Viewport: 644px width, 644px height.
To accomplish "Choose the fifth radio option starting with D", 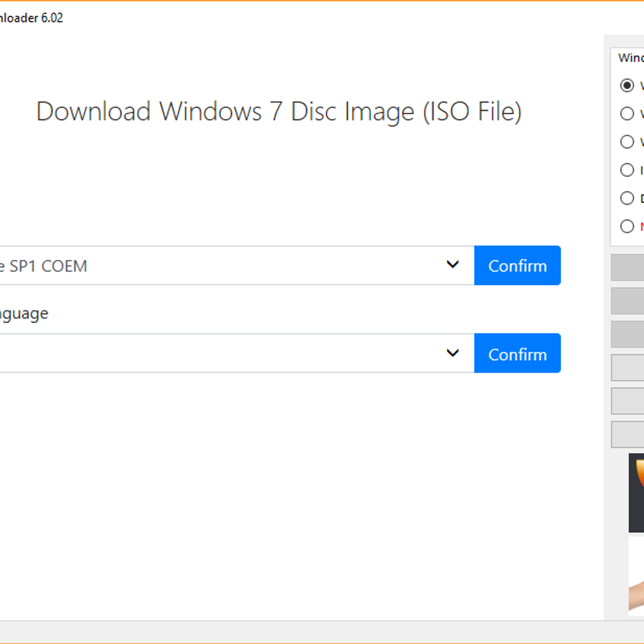I will pos(627,198).
